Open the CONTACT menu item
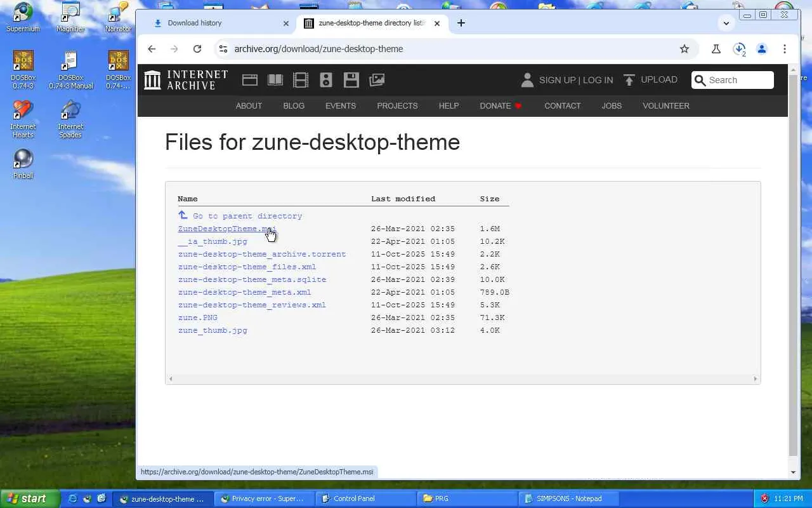Viewport: 812px width, 508px height. coord(563,106)
